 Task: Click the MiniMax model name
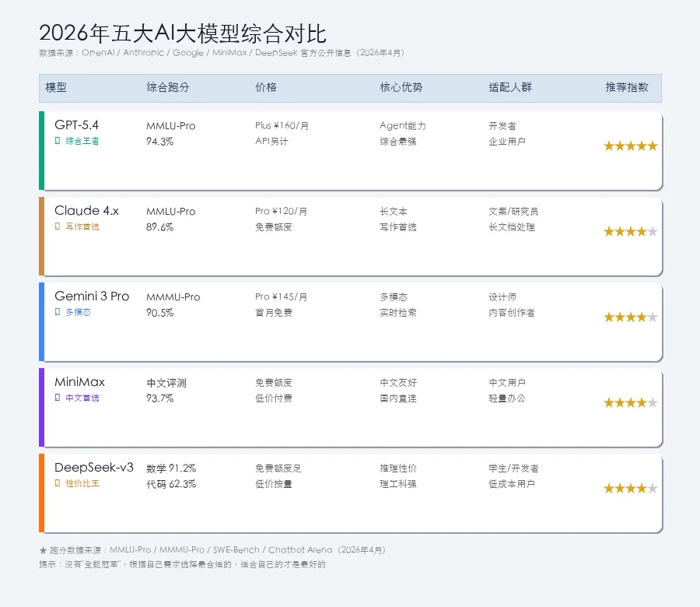pos(79,381)
